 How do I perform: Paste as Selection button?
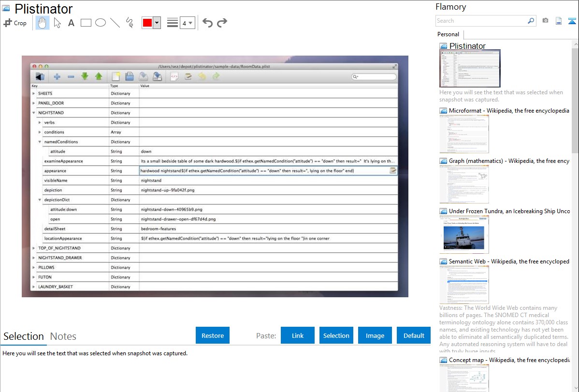336,335
